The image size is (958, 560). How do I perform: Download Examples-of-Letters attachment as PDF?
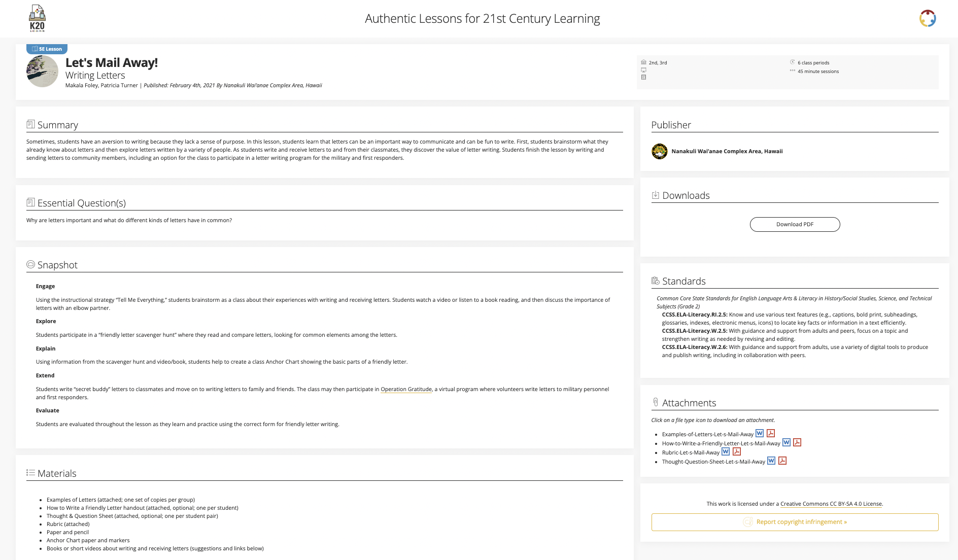(x=771, y=433)
